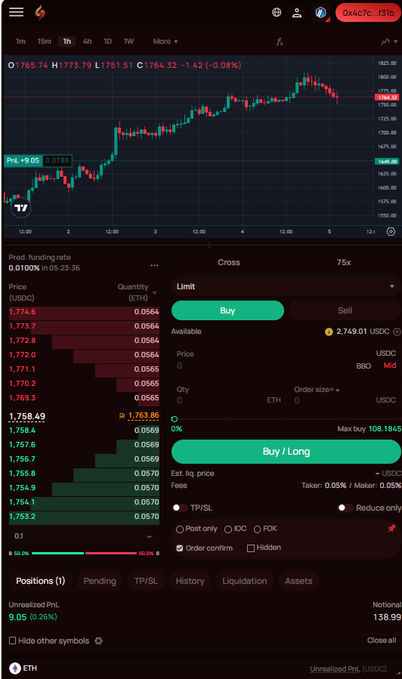Focus the Qty ETH input

pyautogui.click(x=229, y=395)
